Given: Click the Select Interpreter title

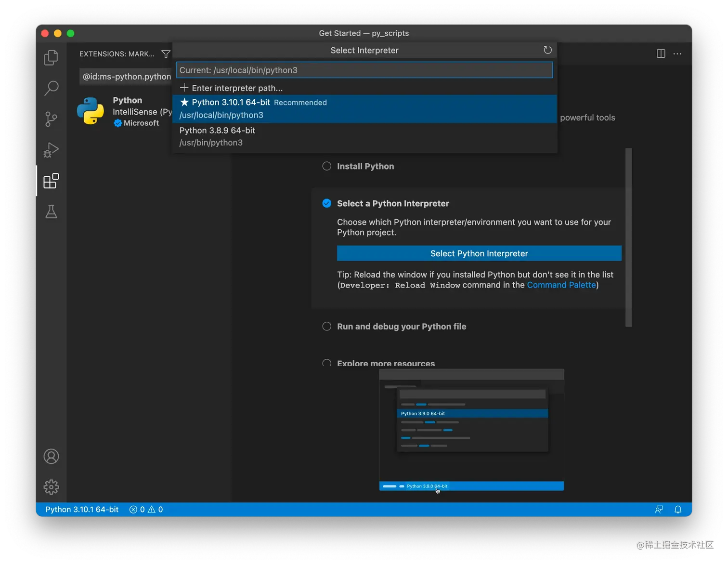Looking at the screenshot, I should coord(364,50).
